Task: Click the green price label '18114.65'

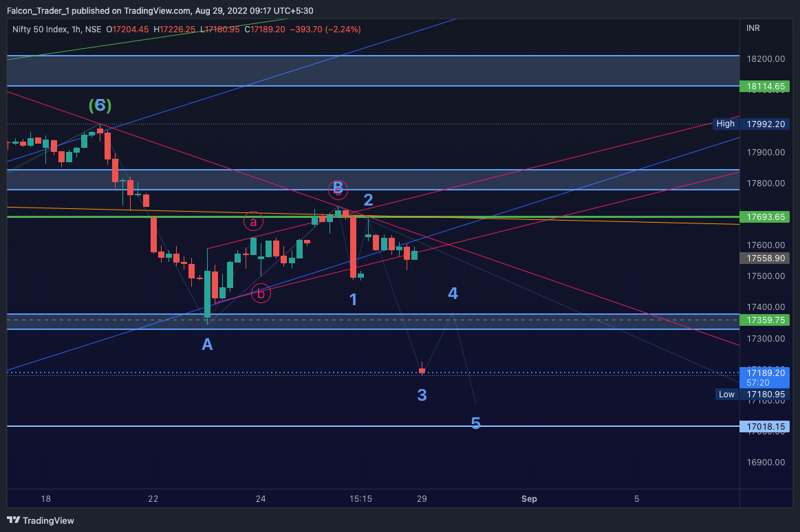Action: pyautogui.click(x=765, y=87)
